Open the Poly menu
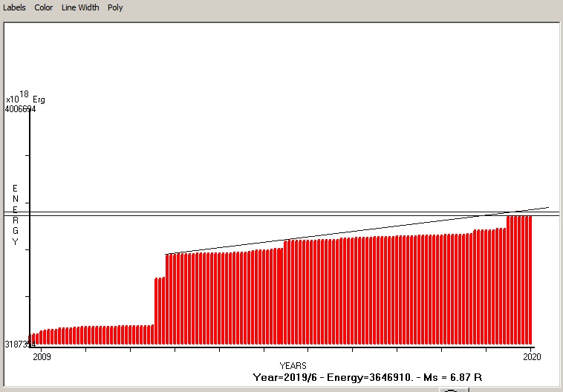 pyautogui.click(x=115, y=7)
